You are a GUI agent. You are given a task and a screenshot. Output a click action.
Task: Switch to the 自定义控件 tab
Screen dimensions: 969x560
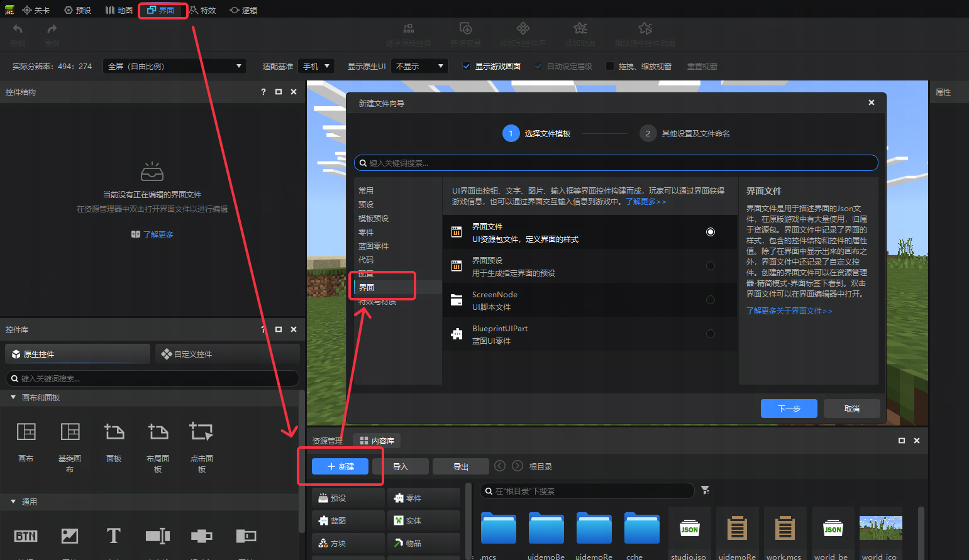click(x=227, y=354)
